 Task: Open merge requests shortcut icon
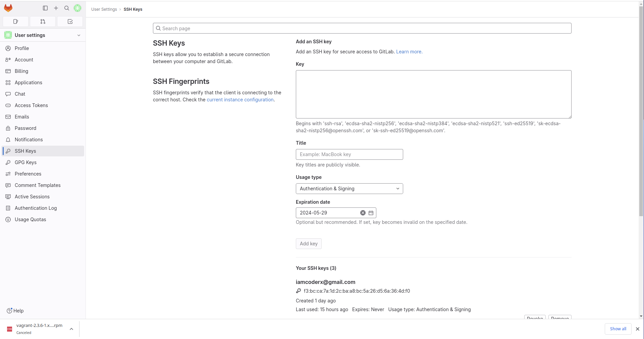(x=43, y=21)
